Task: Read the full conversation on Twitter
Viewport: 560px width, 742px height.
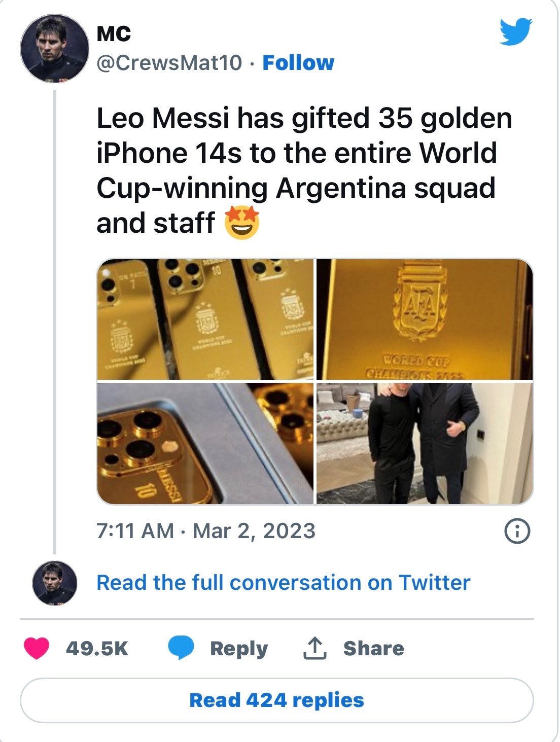Action: click(x=283, y=583)
